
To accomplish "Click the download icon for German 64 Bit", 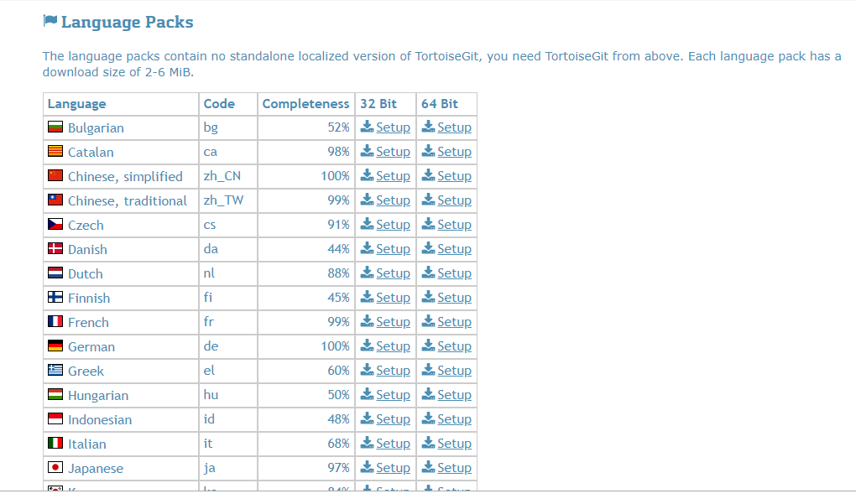I will (429, 346).
